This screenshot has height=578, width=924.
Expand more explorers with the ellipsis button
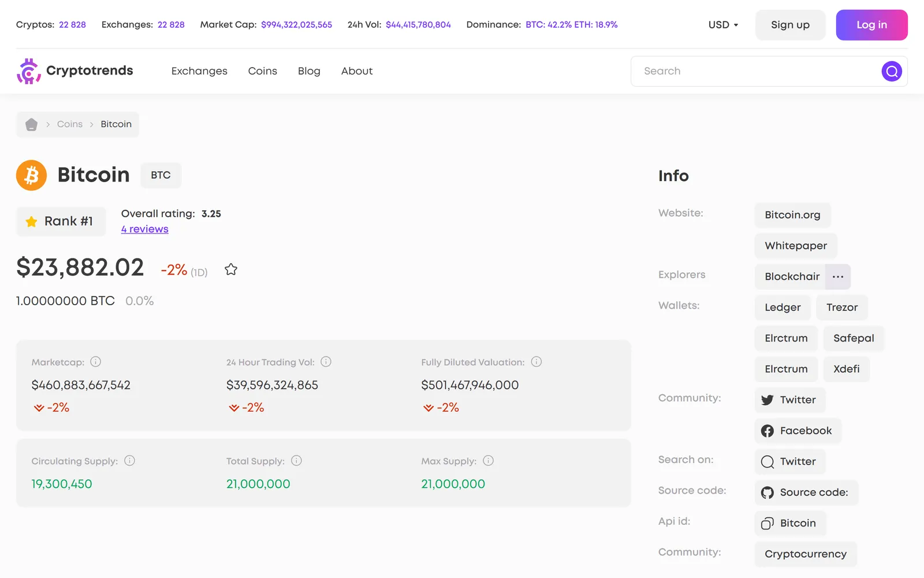click(x=838, y=277)
